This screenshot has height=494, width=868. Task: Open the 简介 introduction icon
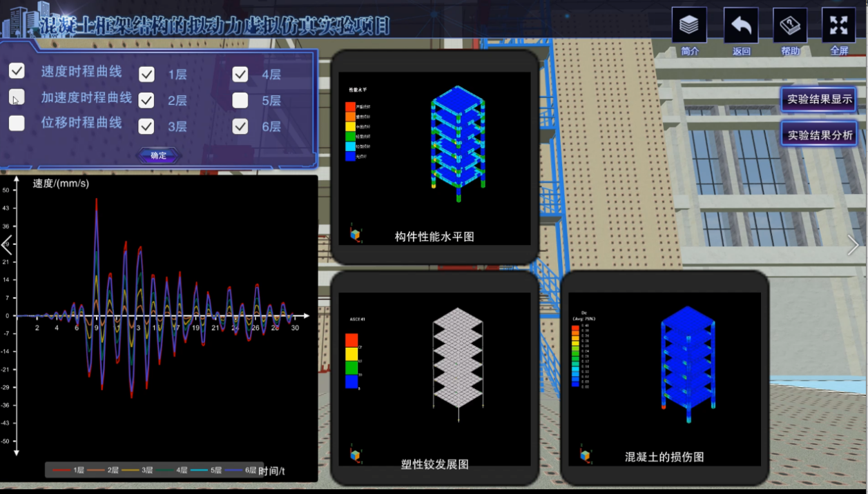tap(689, 26)
